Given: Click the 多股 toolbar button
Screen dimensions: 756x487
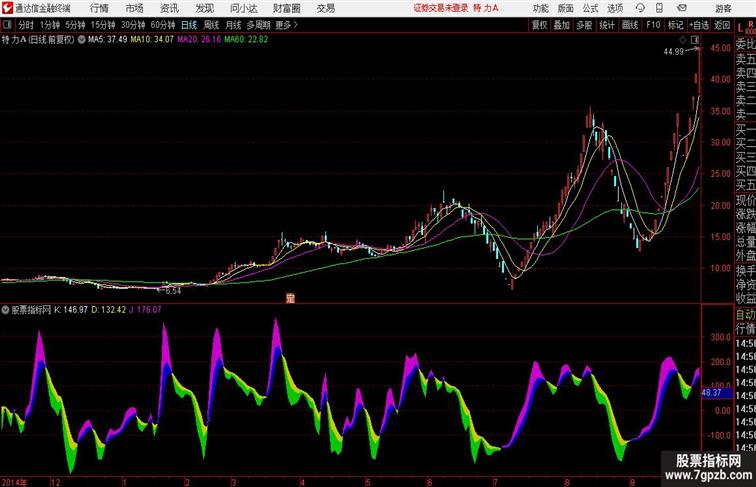Looking at the screenshot, I should [584, 25].
